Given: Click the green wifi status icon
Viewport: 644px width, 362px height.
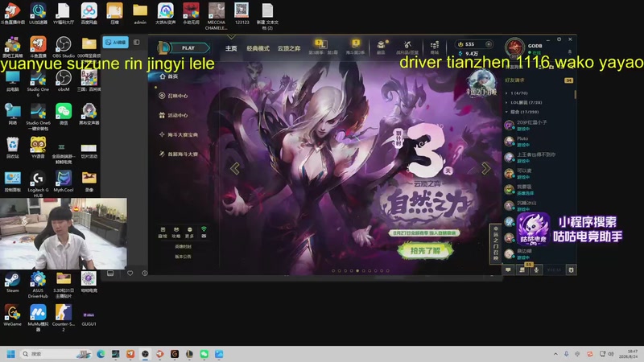Looking at the screenshot, I should [204, 229].
